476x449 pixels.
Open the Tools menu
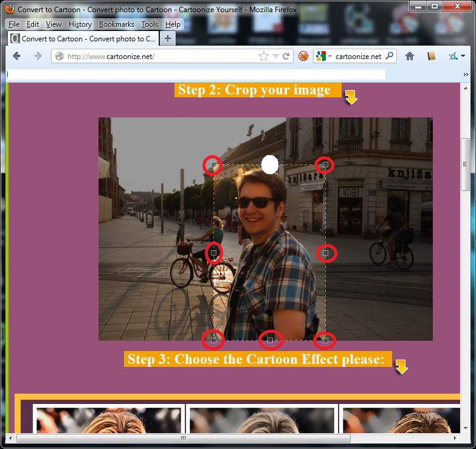150,24
